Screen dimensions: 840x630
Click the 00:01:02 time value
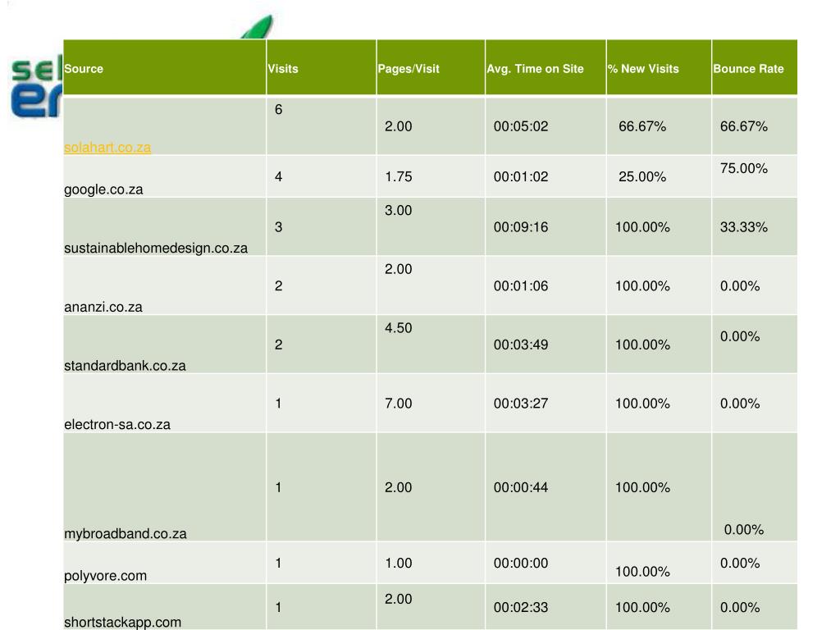click(x=521, y=177)
